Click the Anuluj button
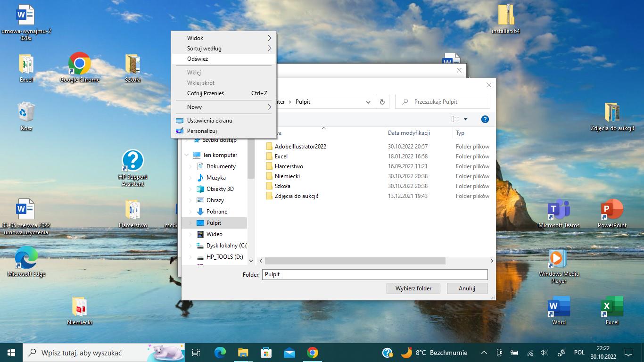 (x=467, y=288)
